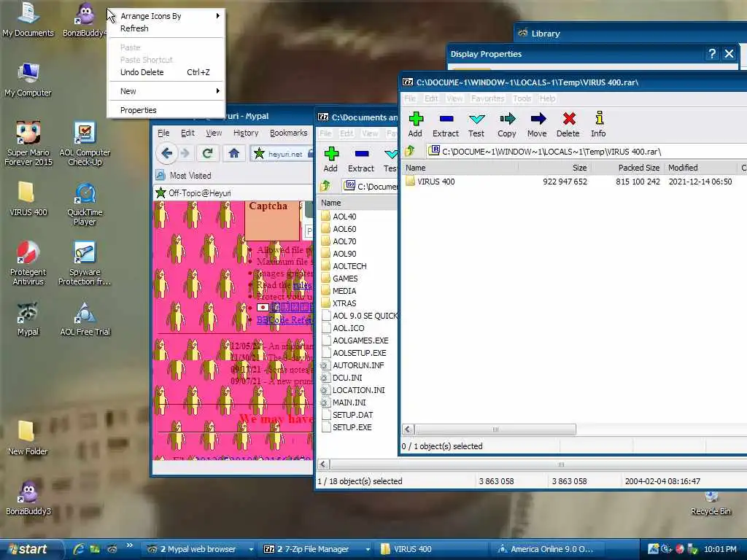Click the 7-Zip archive path address field
The width and height of the screenshot is (747, 560).
(587, 152)
